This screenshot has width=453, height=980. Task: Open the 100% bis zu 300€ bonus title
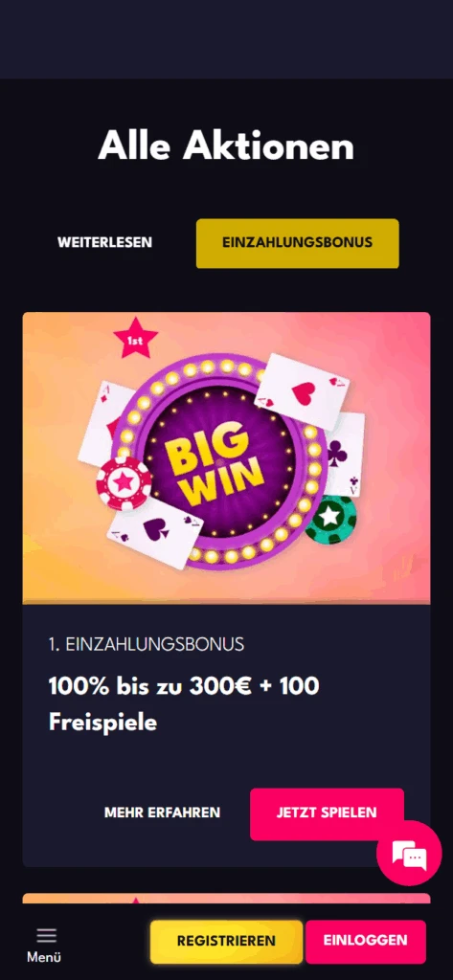184,704
